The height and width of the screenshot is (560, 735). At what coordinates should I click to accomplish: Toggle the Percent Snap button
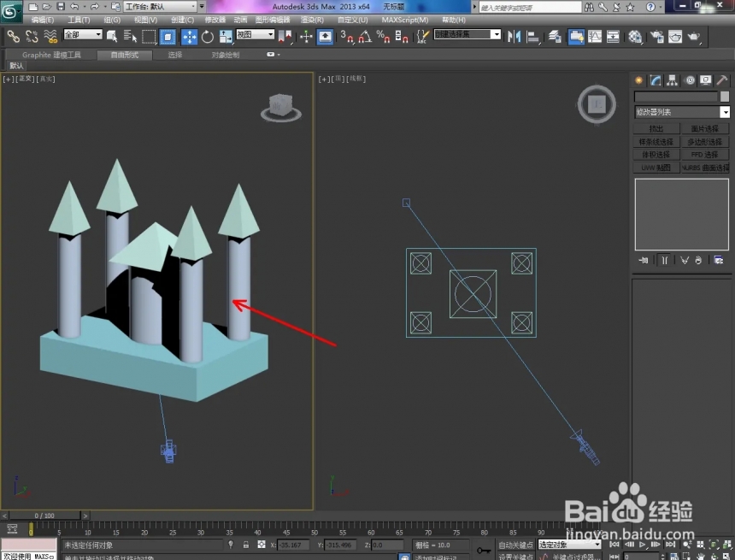383,37
